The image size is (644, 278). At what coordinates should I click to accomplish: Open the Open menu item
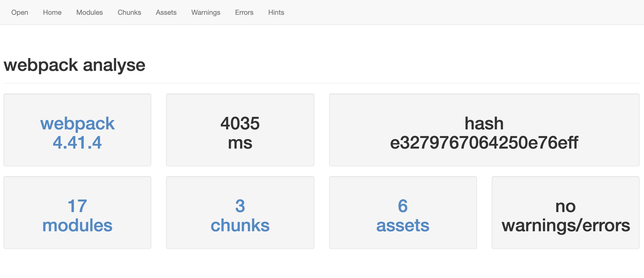coord(19,13)
